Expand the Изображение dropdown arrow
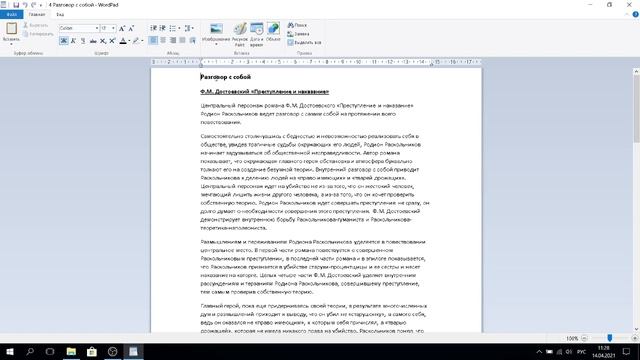This screenshot has width=640, height=360. click(x=216, y=44)
